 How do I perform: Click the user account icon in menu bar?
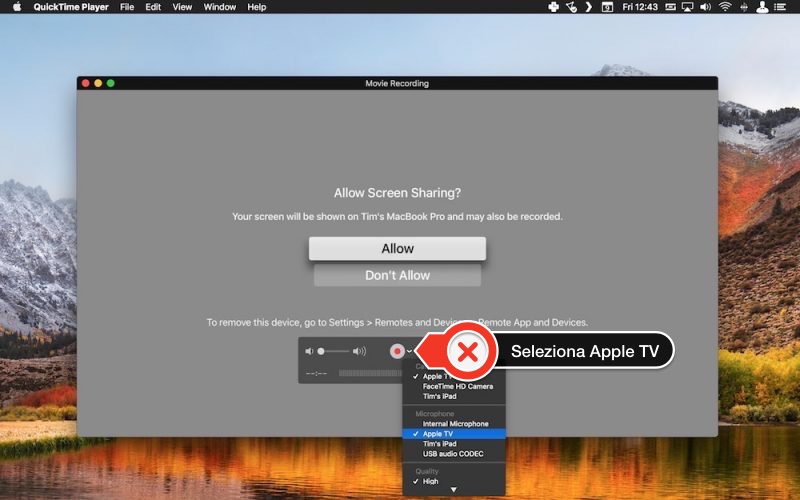(762, 7)
